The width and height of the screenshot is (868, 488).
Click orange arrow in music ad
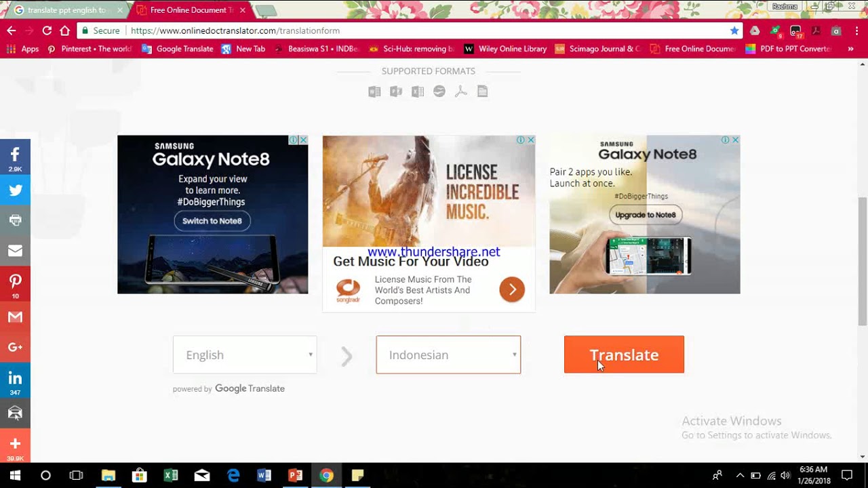click(x=512, y=290)
